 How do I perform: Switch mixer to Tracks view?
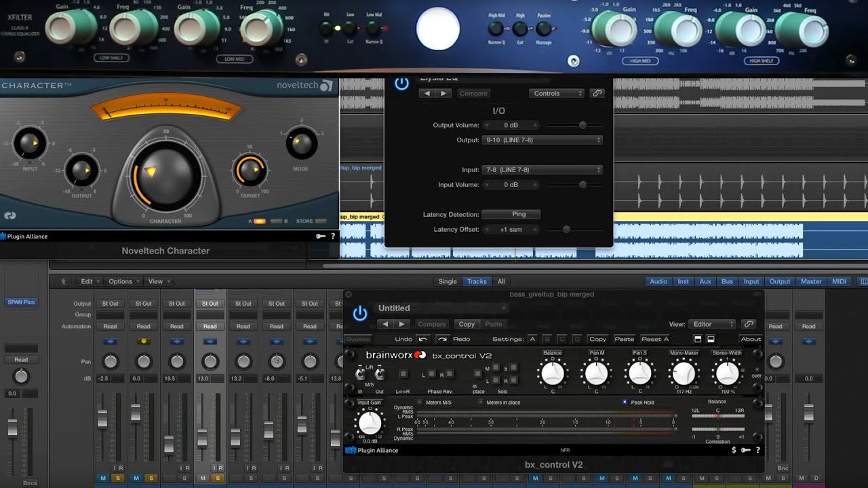477,281
